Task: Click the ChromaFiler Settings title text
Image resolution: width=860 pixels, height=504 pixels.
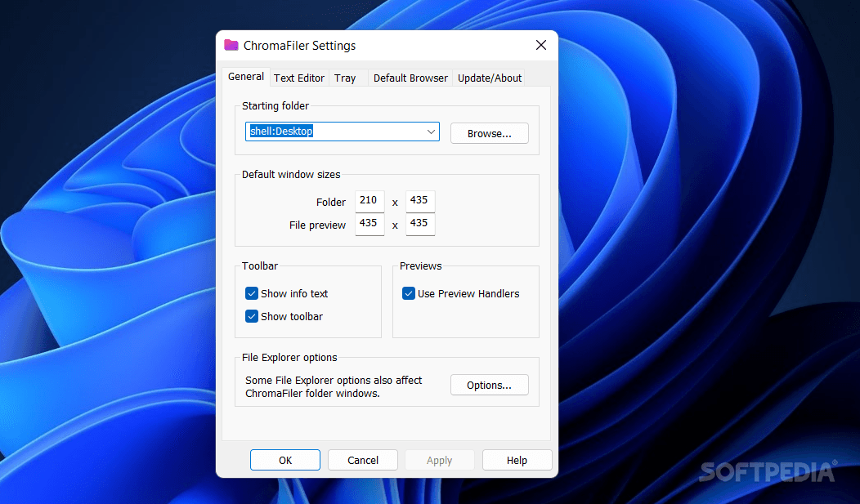Action: pyautogui.click(x=299, y=46)
